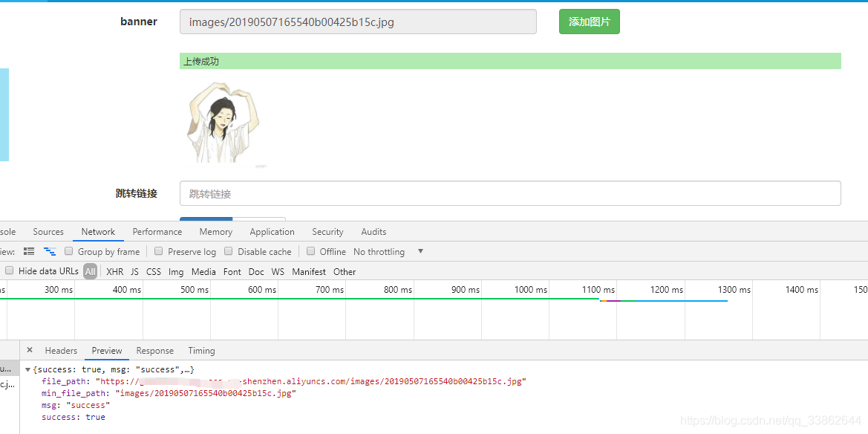868x434 pixels.
Task: Click the uploaded banner image thumbnail
Action: [x=223, y=123]
